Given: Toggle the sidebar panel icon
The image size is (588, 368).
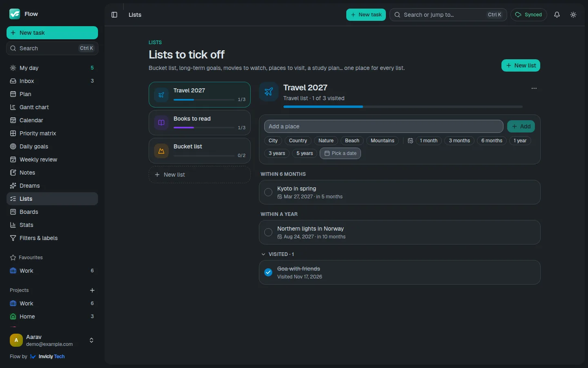Looking at the screenshot, I should (114, 15).
